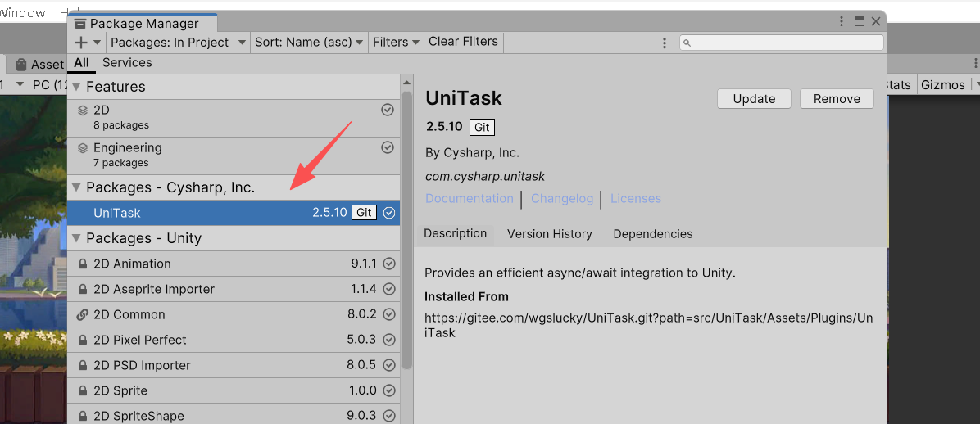Open the Gizmos dropdown arrow in the Scene view

[976, 85]
